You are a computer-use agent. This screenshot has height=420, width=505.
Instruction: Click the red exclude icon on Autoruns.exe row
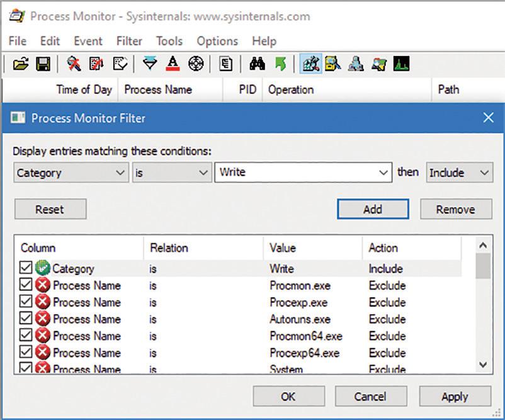43,319
